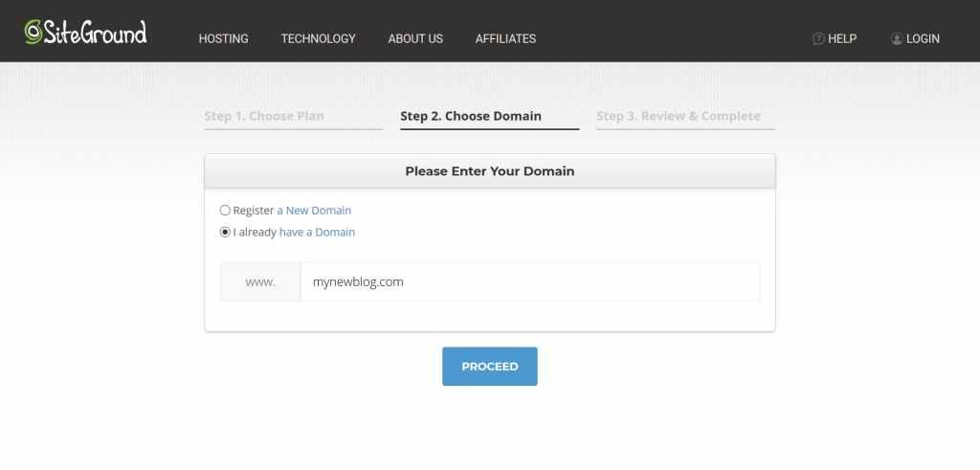The height and width of the screenshot is (470, 980).
Task: Select the Register a New Domain radio button
Action: (225, 210)
